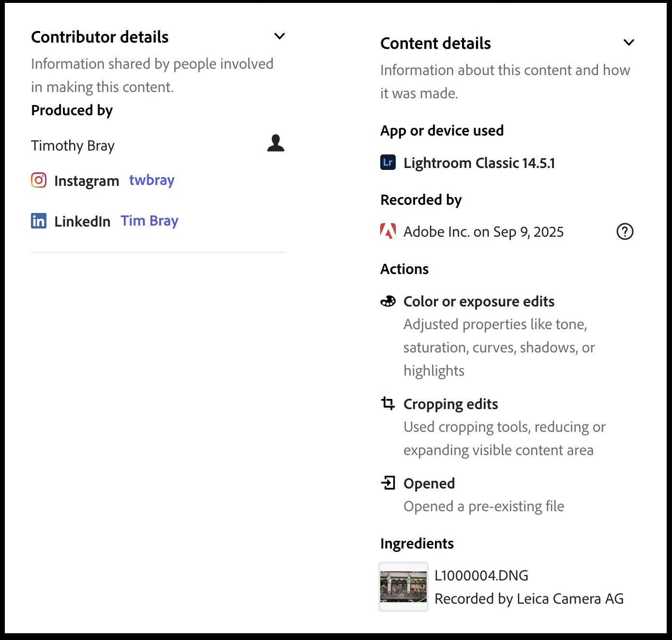Click the Lightroom Classic 14.5.1 label

479,163
